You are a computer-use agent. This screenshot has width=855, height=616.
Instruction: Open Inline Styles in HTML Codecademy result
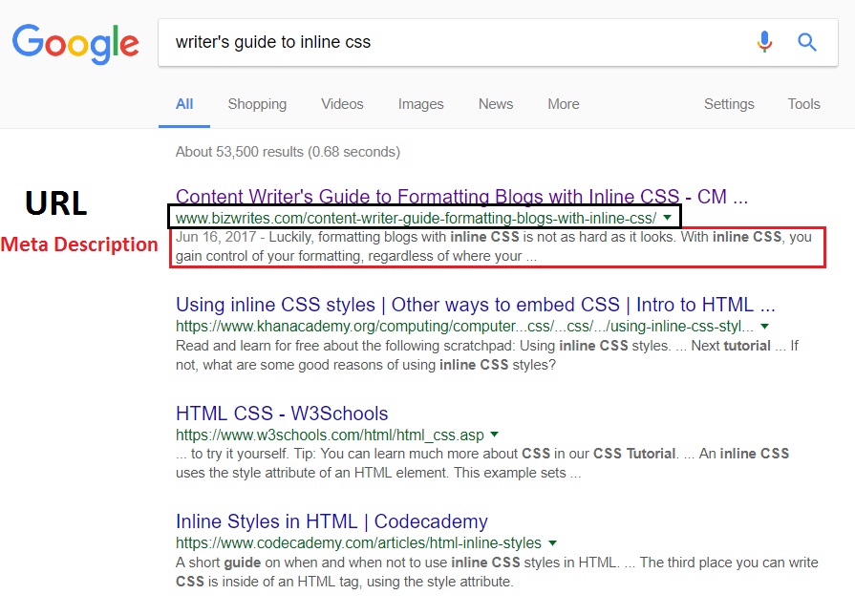[331, 521]
